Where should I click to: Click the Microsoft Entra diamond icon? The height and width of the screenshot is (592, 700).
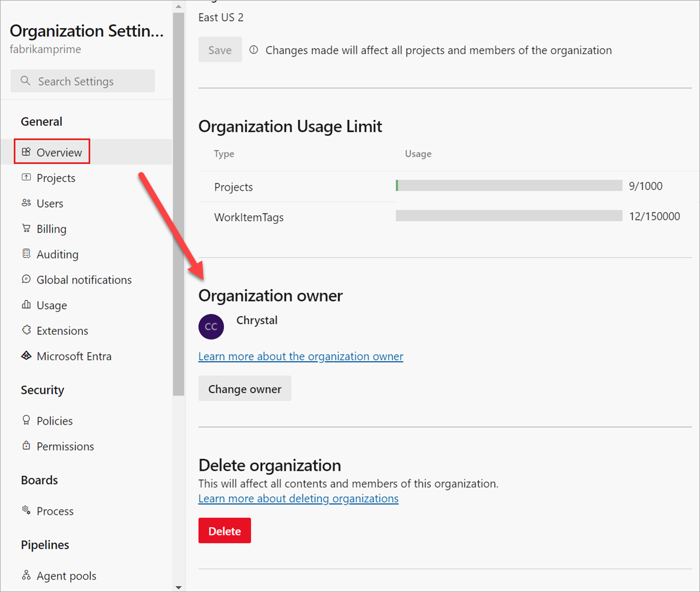26,356
